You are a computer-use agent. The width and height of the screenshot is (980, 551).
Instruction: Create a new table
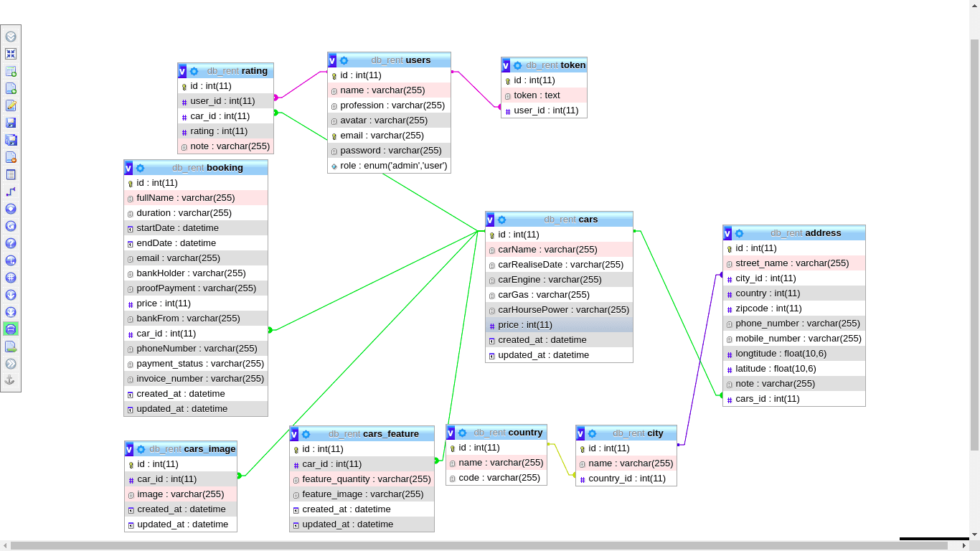11,174
